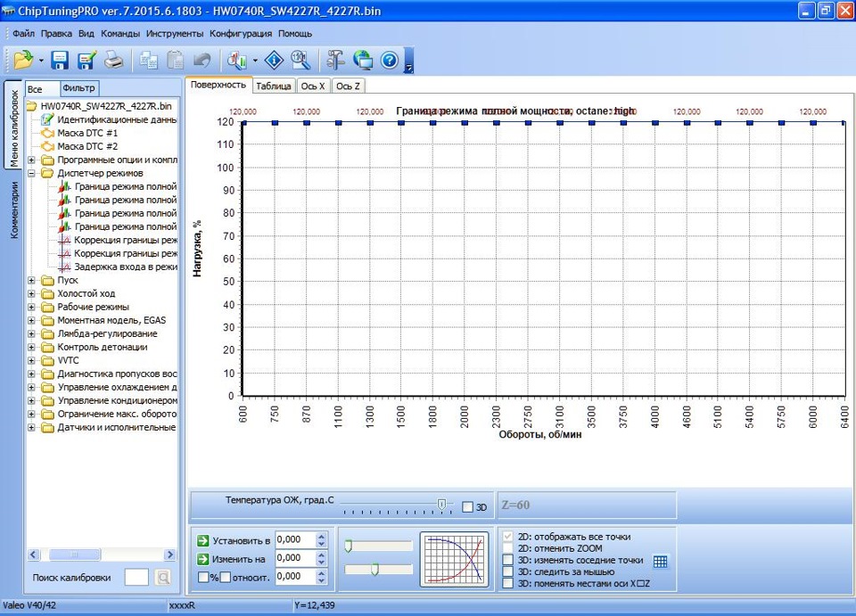Switch to the Ось X tab

pyautogui.click(x=313, y=86)
